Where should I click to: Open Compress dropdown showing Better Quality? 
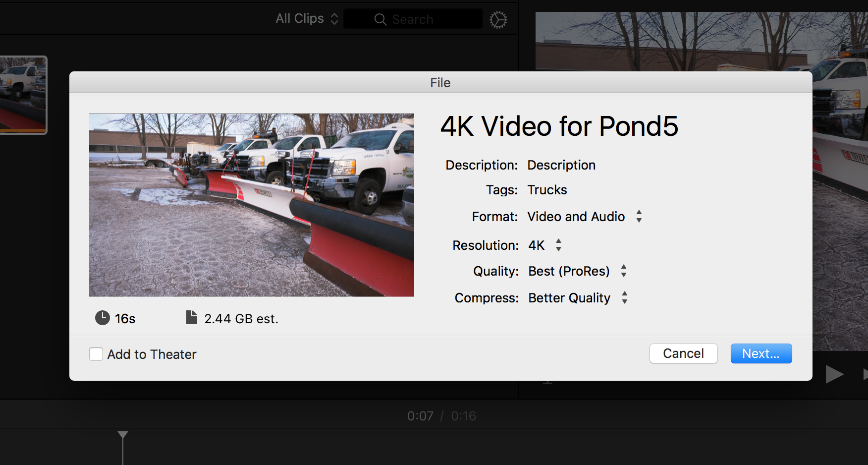point(578,298)
